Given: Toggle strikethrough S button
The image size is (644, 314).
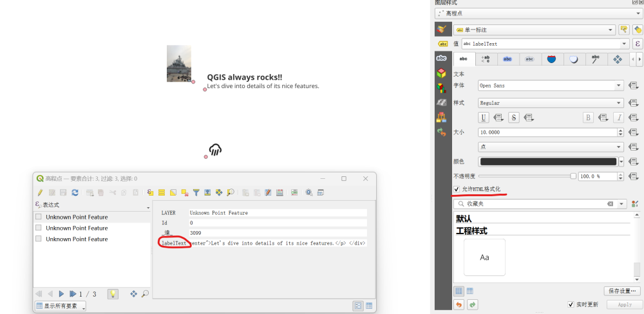Looking at the screenshot, I should click(x=513, y=118).
